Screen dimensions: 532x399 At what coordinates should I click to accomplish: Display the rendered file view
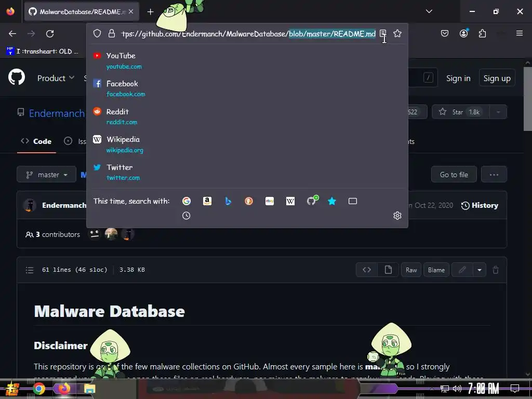(388, 270)
